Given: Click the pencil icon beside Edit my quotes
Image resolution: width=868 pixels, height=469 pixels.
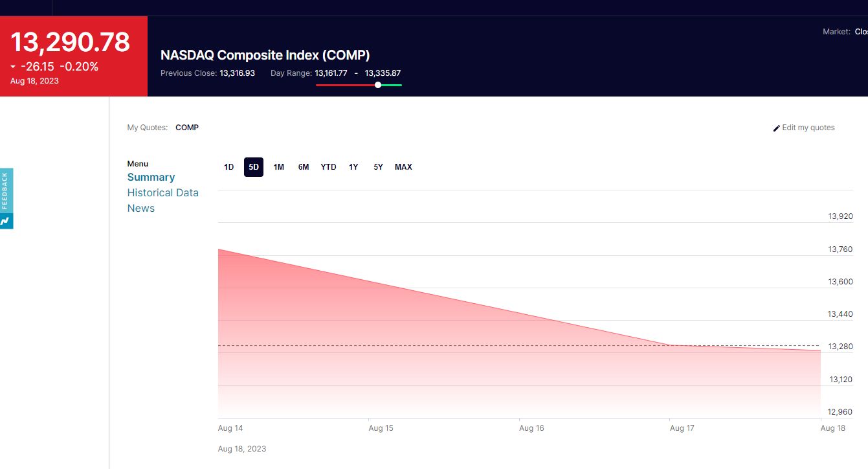Looking at the screenshot, I should (777, 128).
